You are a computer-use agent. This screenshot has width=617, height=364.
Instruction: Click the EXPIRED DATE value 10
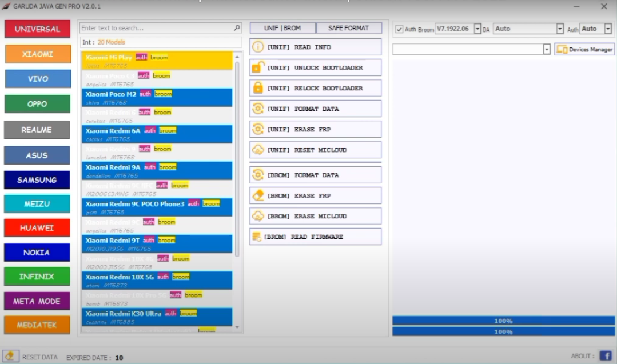pos(119,358)
